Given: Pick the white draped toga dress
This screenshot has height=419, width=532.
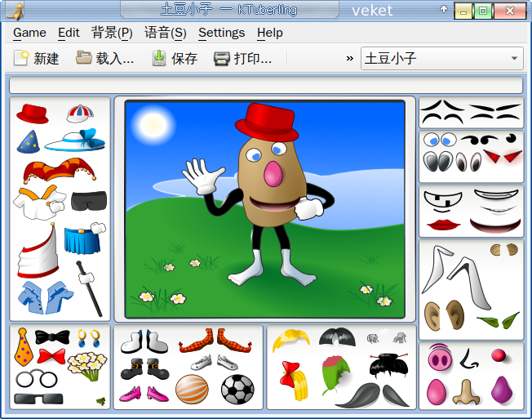Looking at the screenshot, I should tap(38, 251).
